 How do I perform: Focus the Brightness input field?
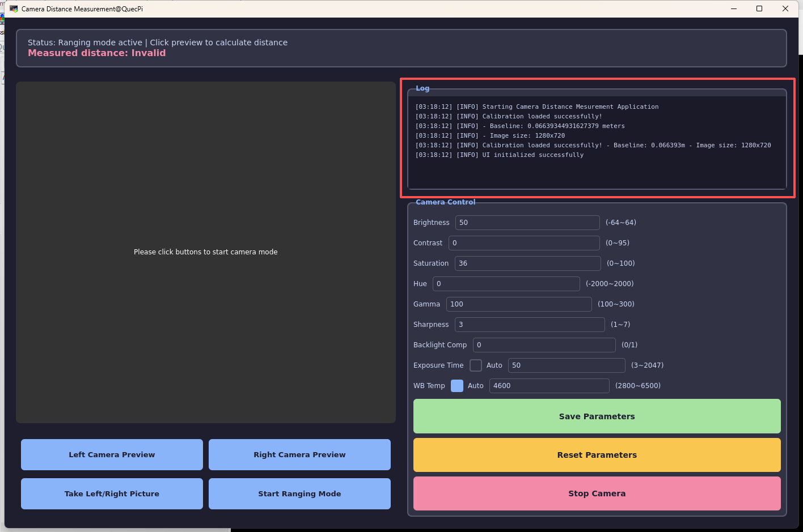click(x=527, y=223)
